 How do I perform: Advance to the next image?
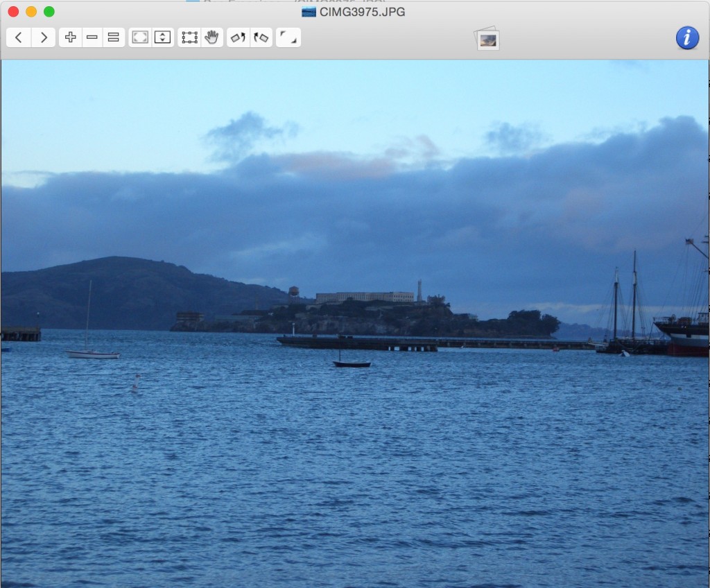(43, 37)
